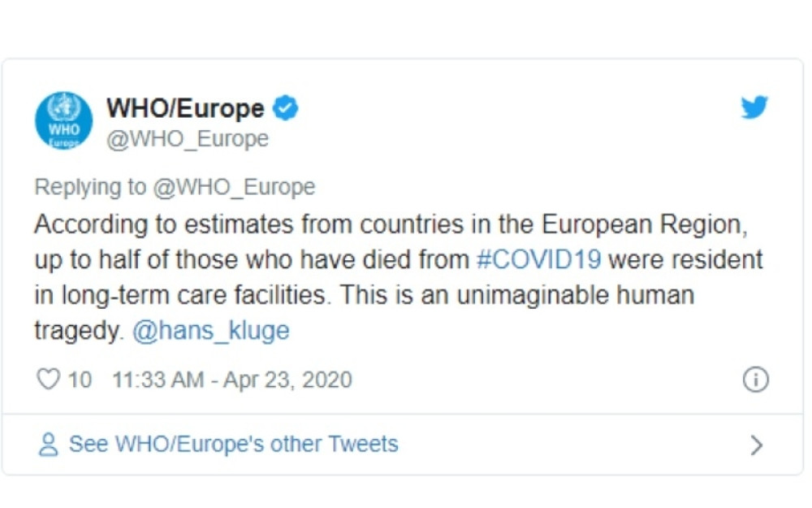Expand using the right chevron arrow
The width and height of the screenshot is (812, 508).
756,445
